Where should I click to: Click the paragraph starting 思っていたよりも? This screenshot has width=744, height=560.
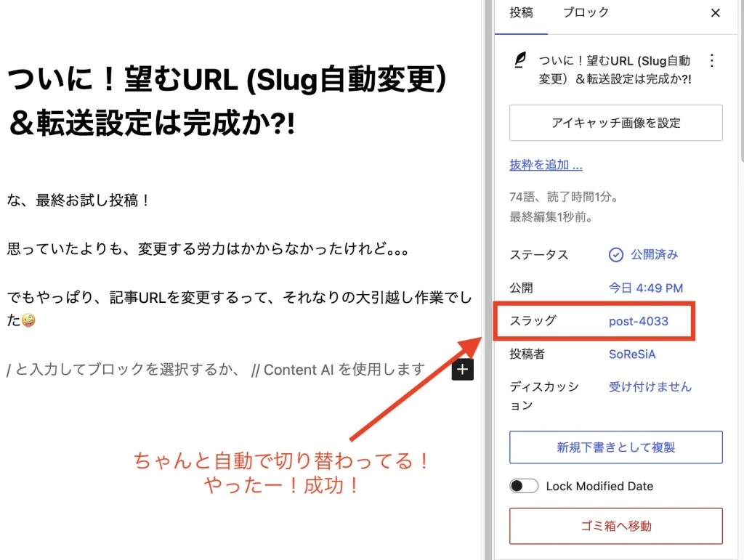click(208, 248)
